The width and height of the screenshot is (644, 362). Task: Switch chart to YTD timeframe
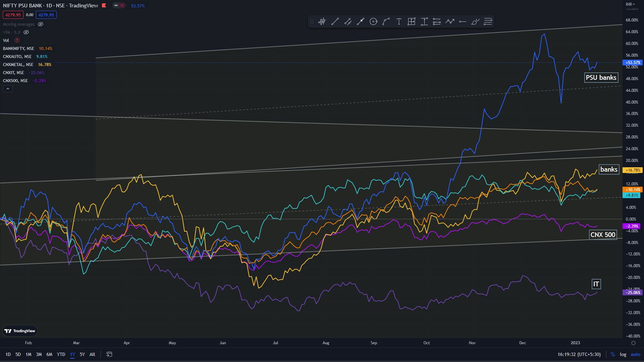coord(61,354)
